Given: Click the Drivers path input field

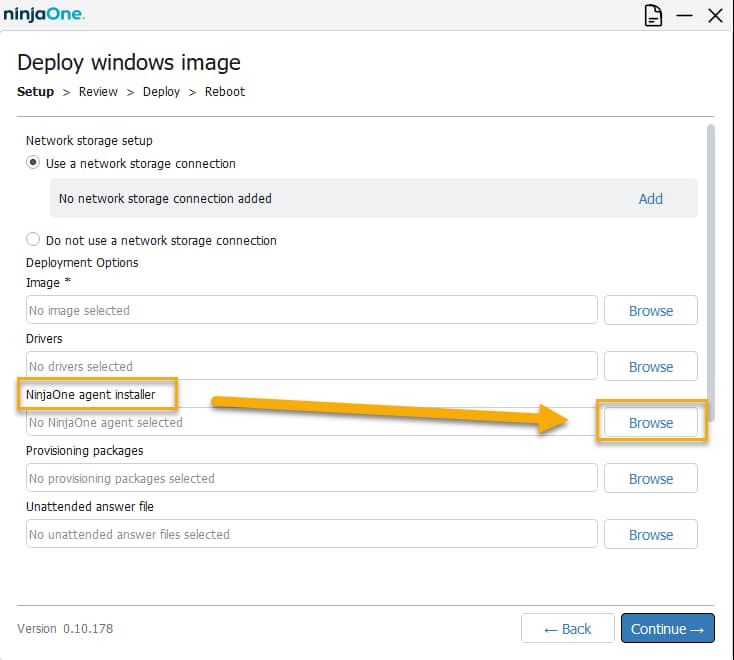Looking at the screenshot, I should [311, 366].
